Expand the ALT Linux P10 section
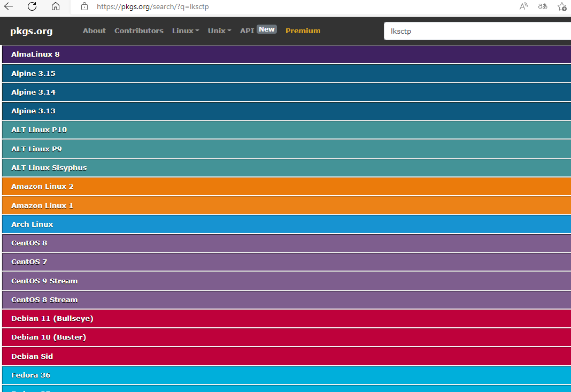Screen dimensions: 571x392 pyautogui.click(x=287, y=130)
